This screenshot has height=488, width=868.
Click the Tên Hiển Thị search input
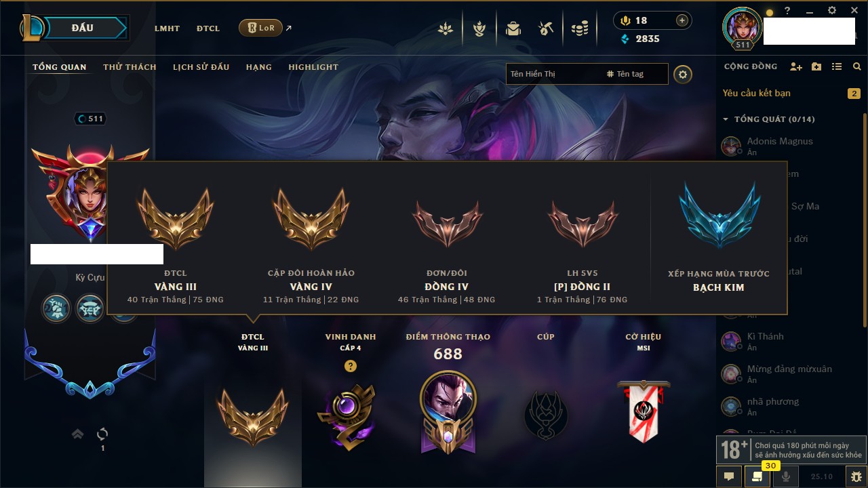click(553, 74)
